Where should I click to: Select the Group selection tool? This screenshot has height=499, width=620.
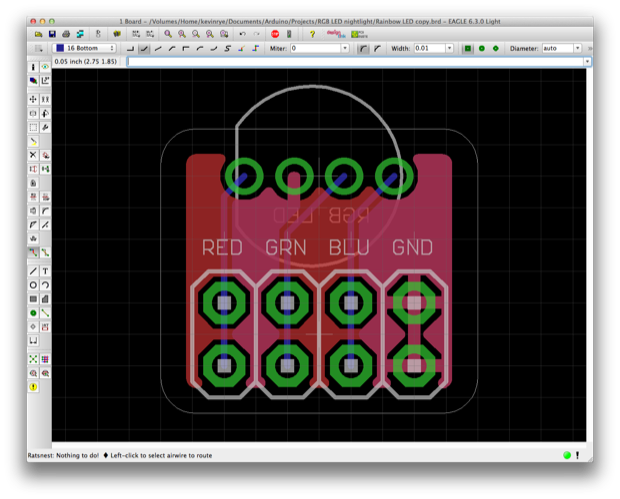pos(33,127)
